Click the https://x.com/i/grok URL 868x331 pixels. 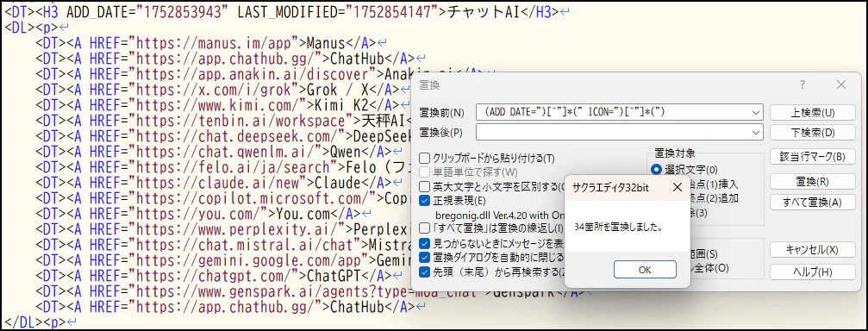tap(217, 89)
